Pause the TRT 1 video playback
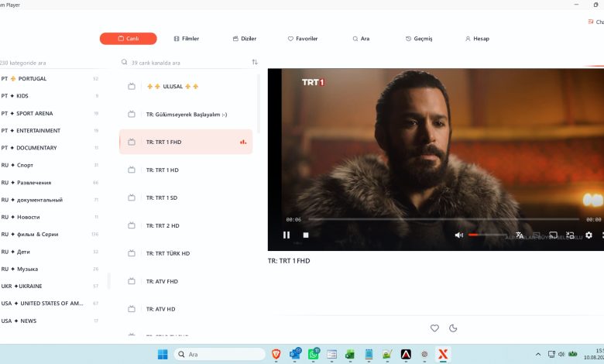The width and height of the screenshot is (604, 364). [287, 235]
